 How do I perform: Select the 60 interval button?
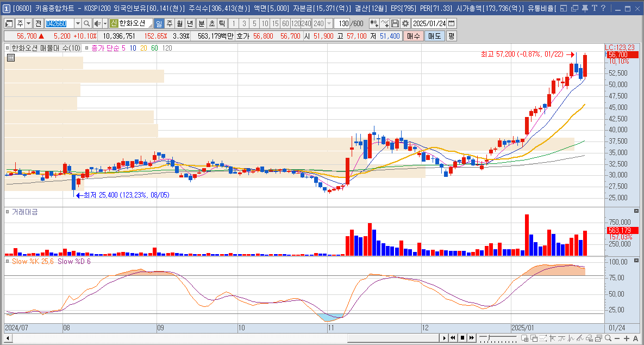pyautogui.click(x=285, y=23)
